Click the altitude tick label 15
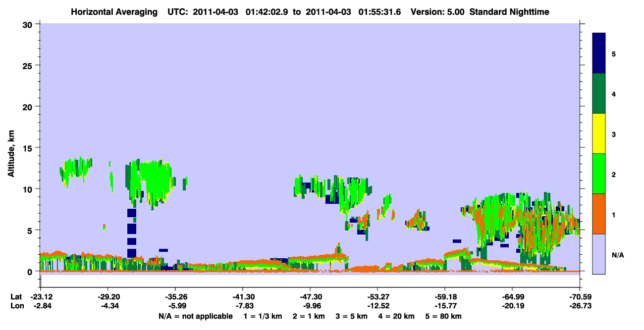Screen dimensions: 644x330 pos(29,148)
